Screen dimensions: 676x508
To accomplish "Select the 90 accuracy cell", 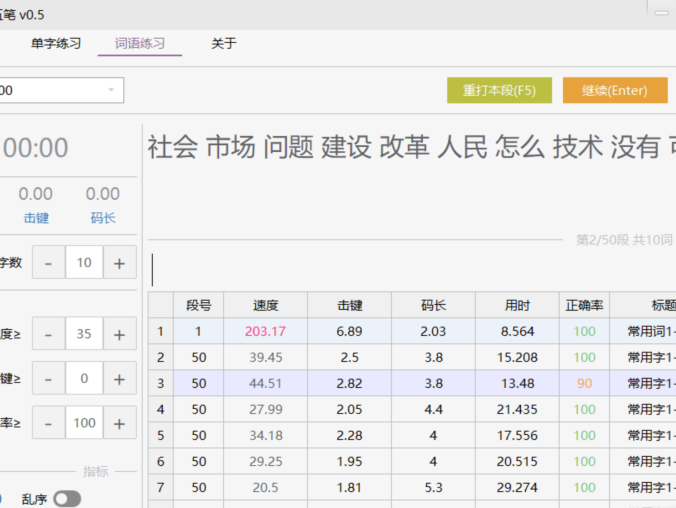I will point(584,383).
